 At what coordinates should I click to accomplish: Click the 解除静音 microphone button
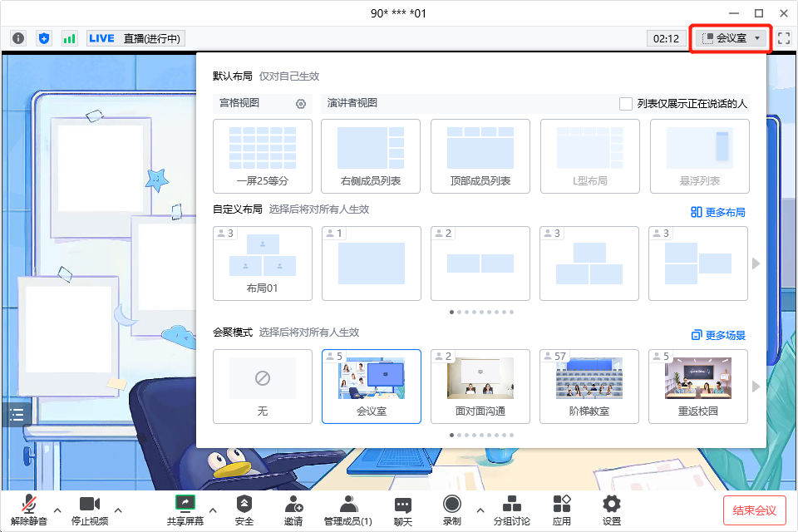[x=29, y=510]
